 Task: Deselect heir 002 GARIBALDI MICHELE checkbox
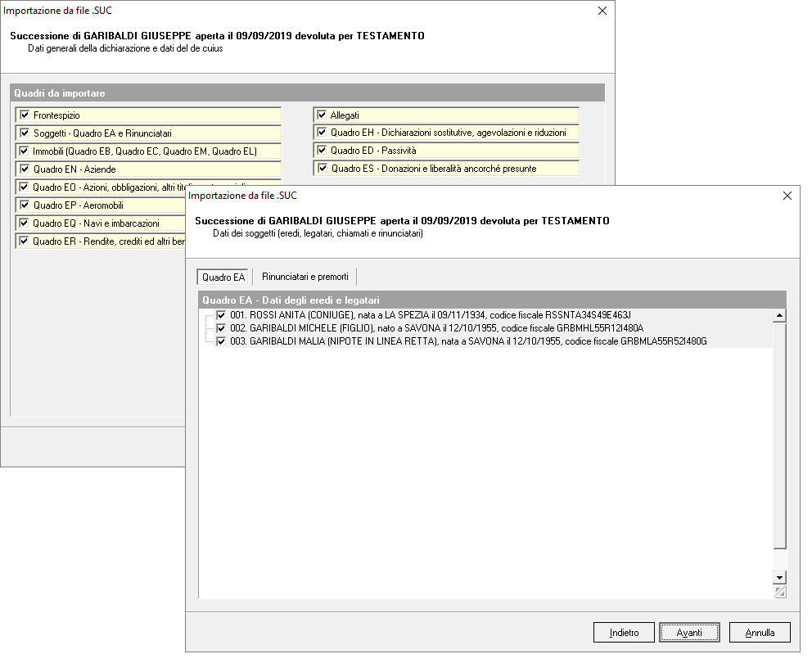point(221,328)
